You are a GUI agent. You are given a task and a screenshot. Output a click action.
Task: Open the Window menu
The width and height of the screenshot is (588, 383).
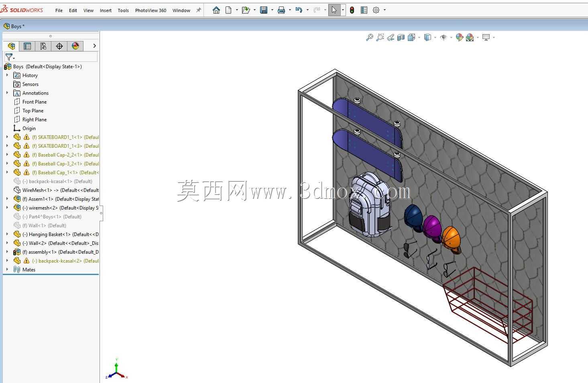tap(181, 10)
